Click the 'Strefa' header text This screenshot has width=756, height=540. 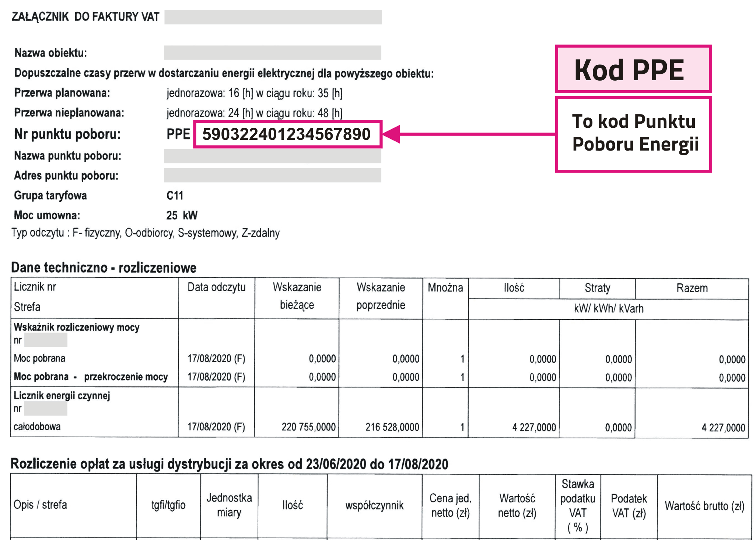[x=27, y=307]
